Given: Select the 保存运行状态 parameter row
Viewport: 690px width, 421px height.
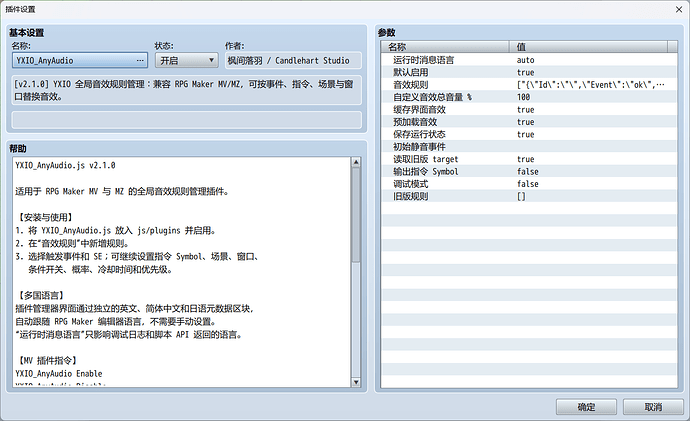Looking at the screenshot, I should pos(529,134).
